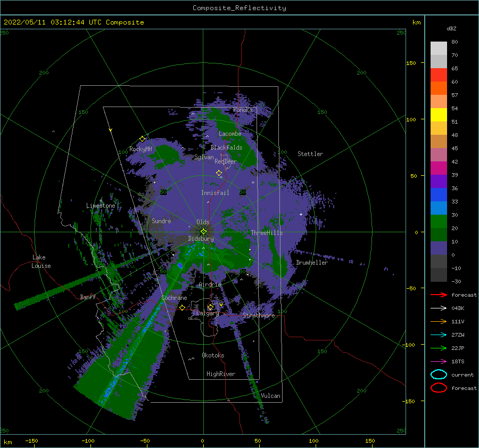Click the Sylvan label on map
Screen dimensions: 479x448
(x=204, y=157)
